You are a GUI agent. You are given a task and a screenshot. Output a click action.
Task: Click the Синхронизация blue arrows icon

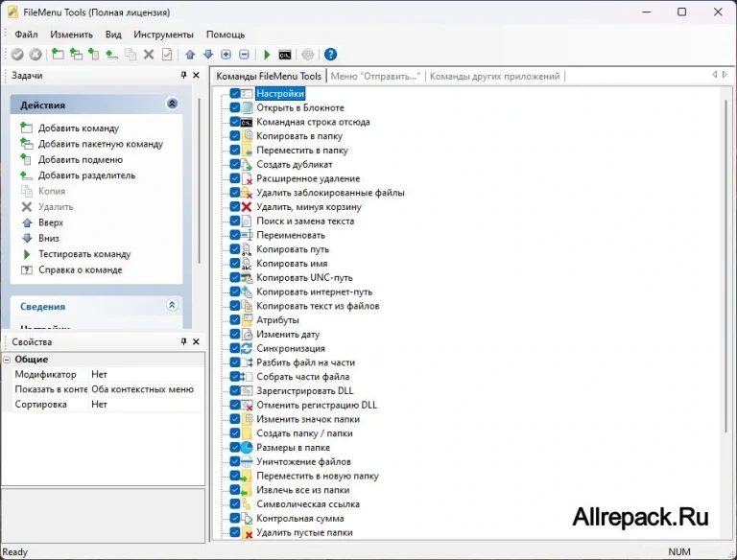point(247,348)
